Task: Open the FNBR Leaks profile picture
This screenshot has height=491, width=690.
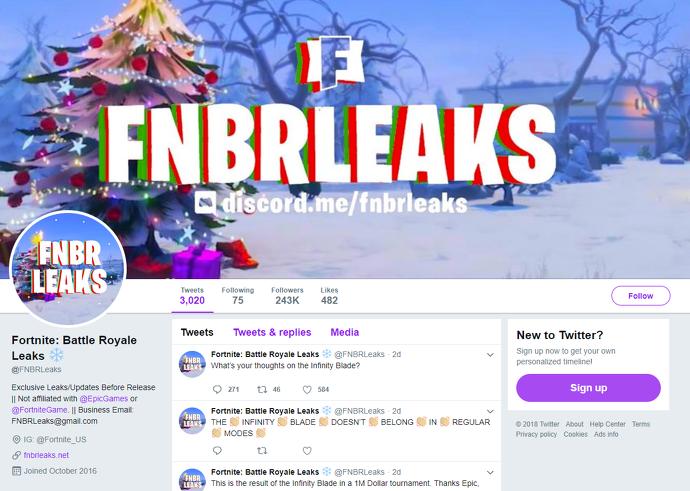Action: (68, 268)
